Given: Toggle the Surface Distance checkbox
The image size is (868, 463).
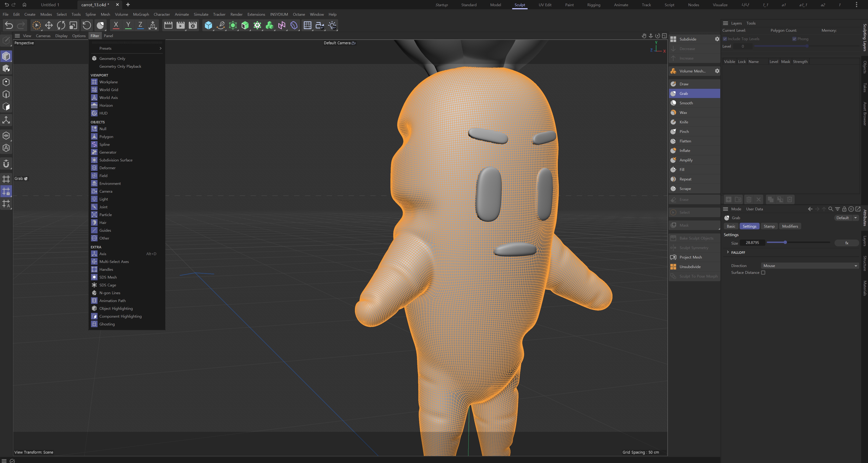Looking at the screenshot, I should (763, 273).
